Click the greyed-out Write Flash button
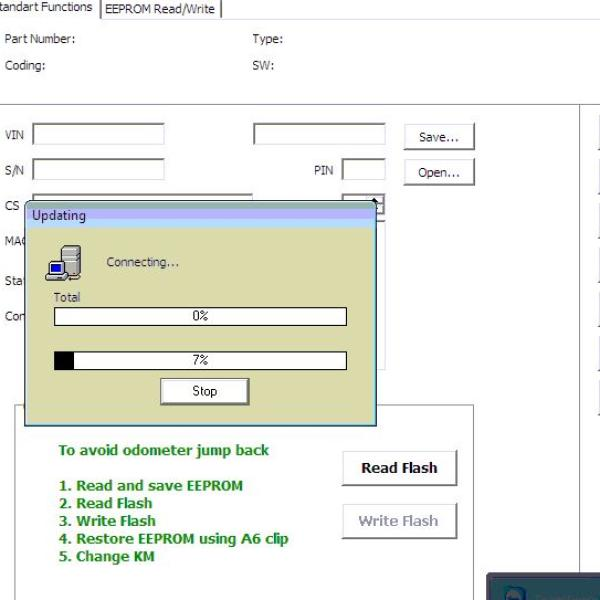Viewport: 600px width, 600px height. (398, 521)
